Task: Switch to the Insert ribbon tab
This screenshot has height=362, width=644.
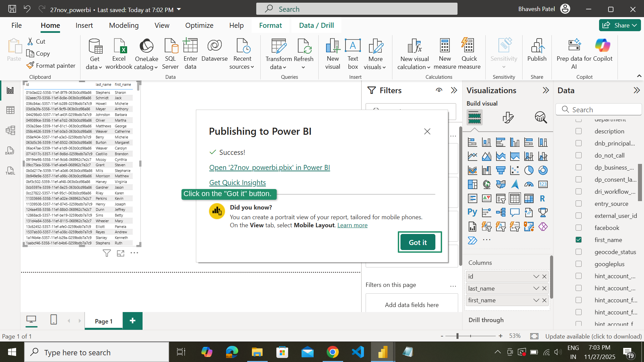Action: [84, 25]
